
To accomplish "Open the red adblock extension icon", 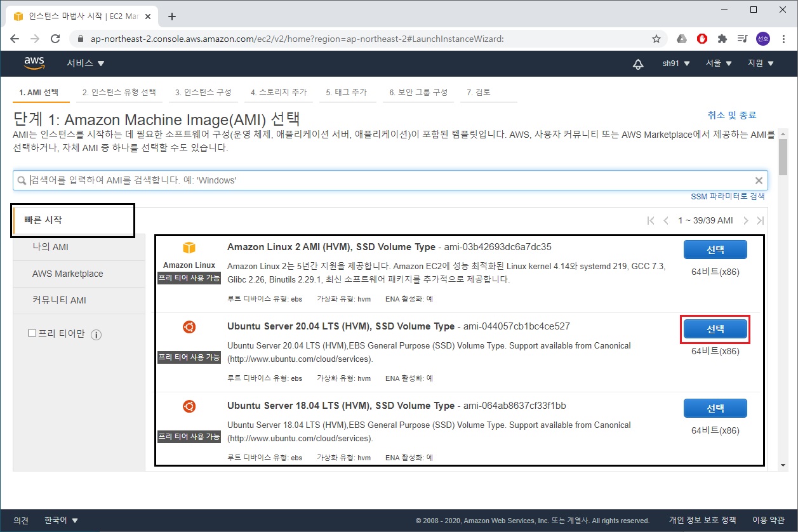I will click(702, 39).
